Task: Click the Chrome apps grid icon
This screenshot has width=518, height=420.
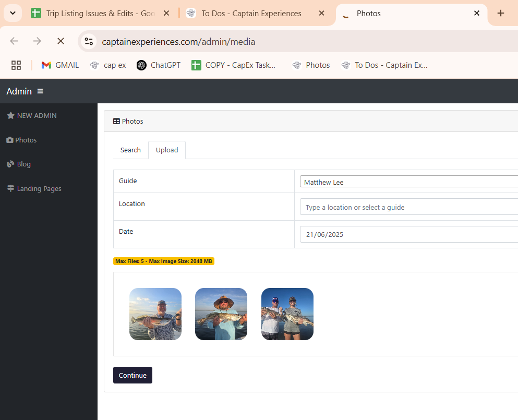Action: pos(16,65)
